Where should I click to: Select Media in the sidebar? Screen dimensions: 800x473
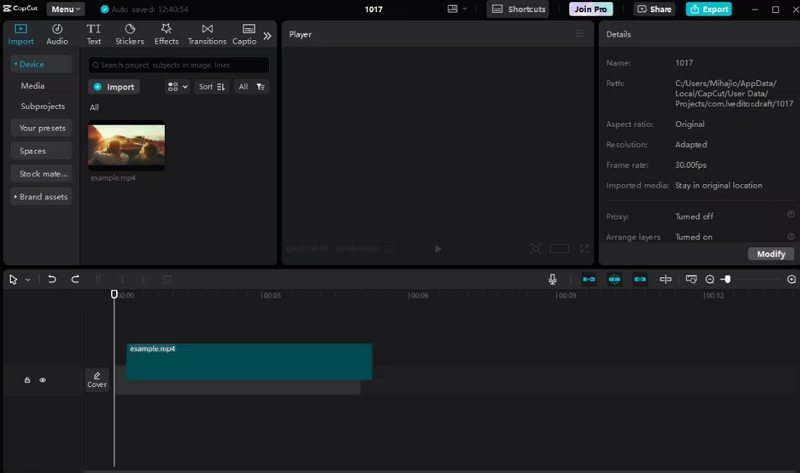(x=33, y=86)
